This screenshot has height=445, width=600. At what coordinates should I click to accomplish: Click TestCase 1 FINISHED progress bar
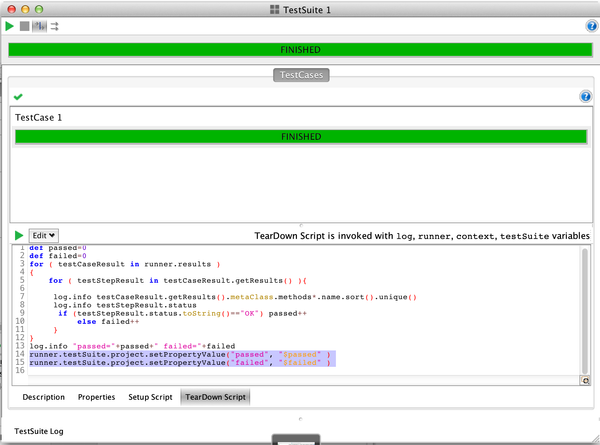[x=300, y=136]
